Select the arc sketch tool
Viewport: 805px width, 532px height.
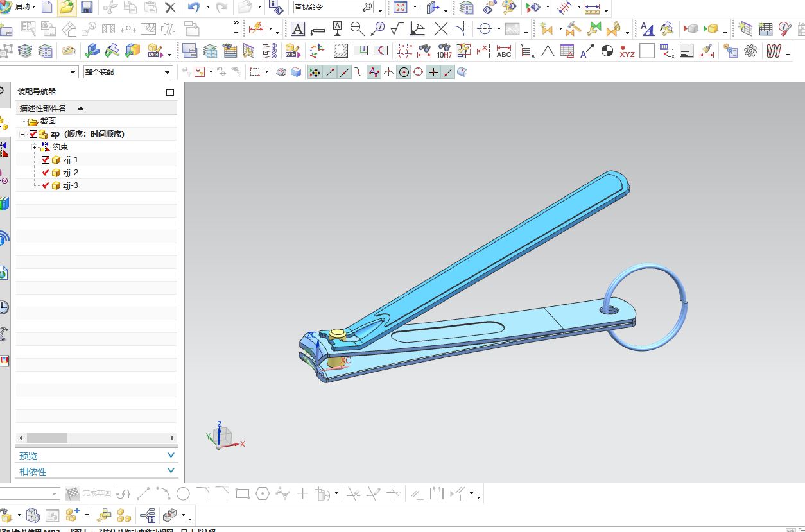point(163,493)
